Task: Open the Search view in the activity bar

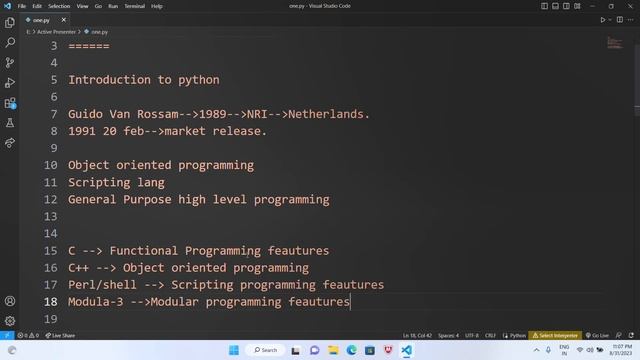Action: click(10, 42)
